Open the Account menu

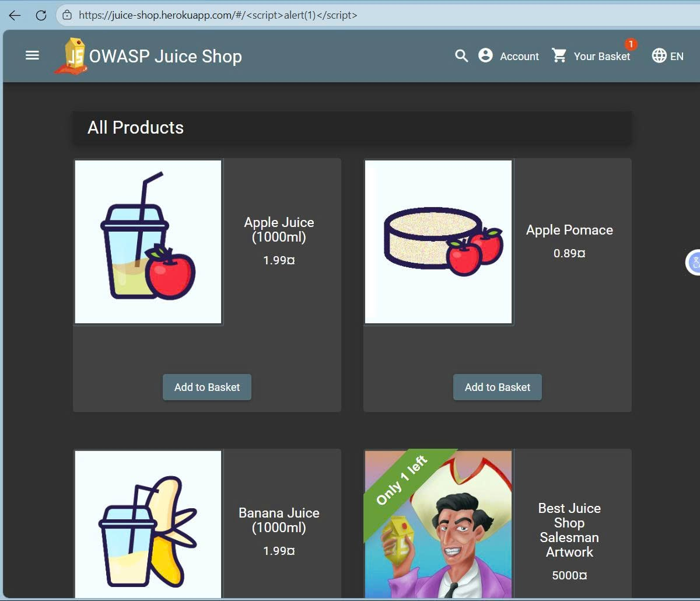(x=509, y=56)
